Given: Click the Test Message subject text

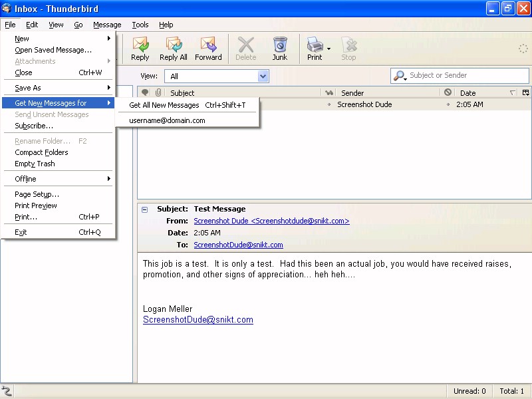Looking at the screenshot, I should [219, 209].
